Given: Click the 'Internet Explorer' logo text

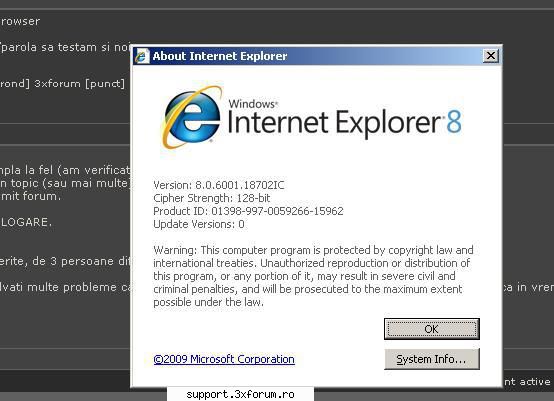Looking at the screenshot, I should pyautogui.click(x=334, y=123).
